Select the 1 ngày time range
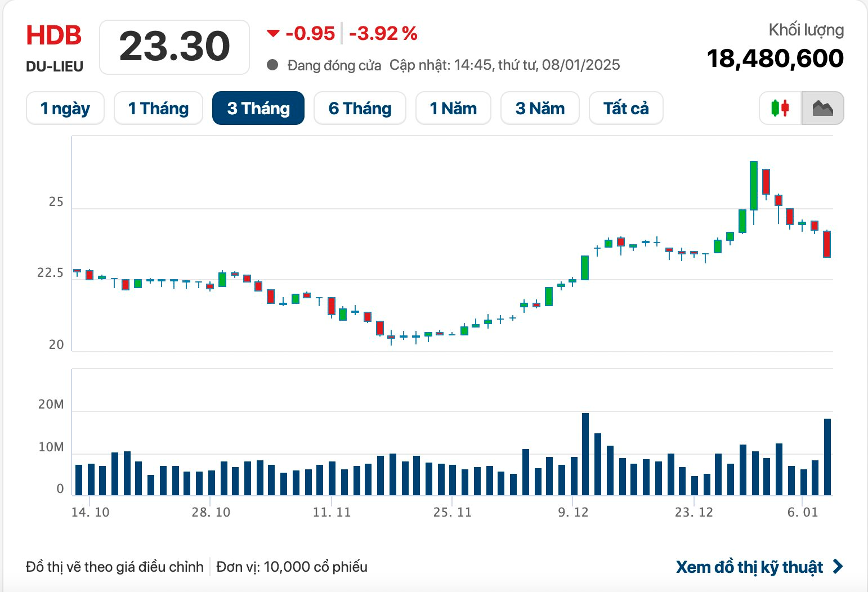868x592 pixels. tap(65, 108)
